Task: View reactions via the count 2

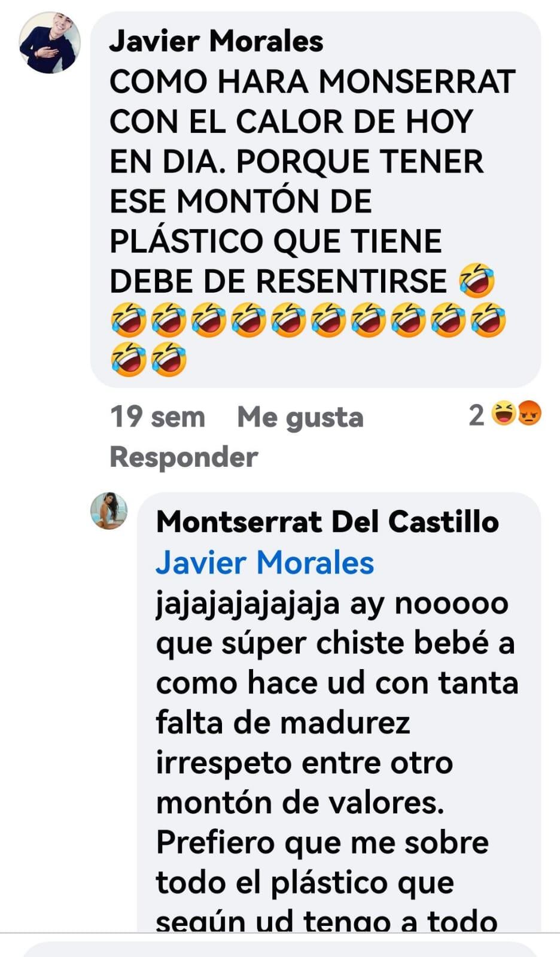Action: 476,415
